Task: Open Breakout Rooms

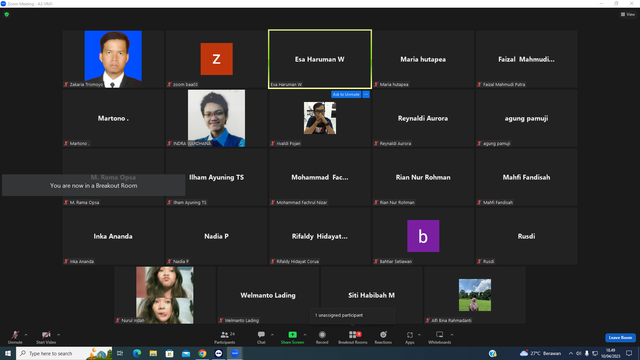Action: [x=353, y=337]
